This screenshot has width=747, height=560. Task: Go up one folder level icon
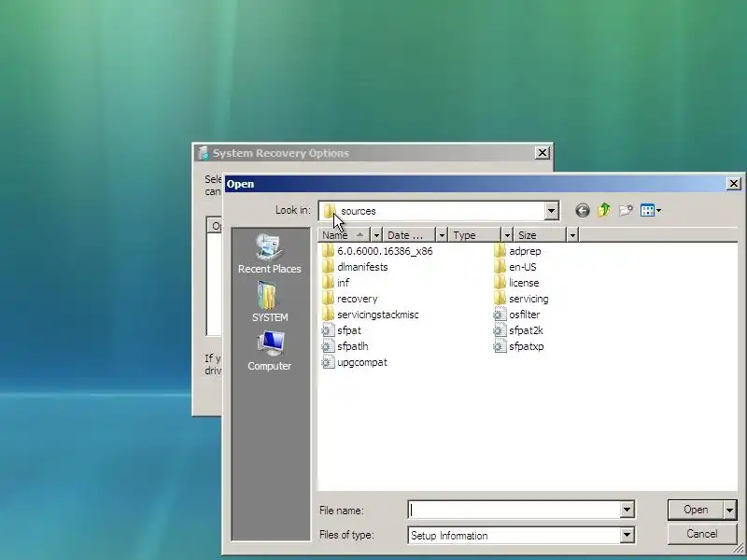tap(604, 210)
